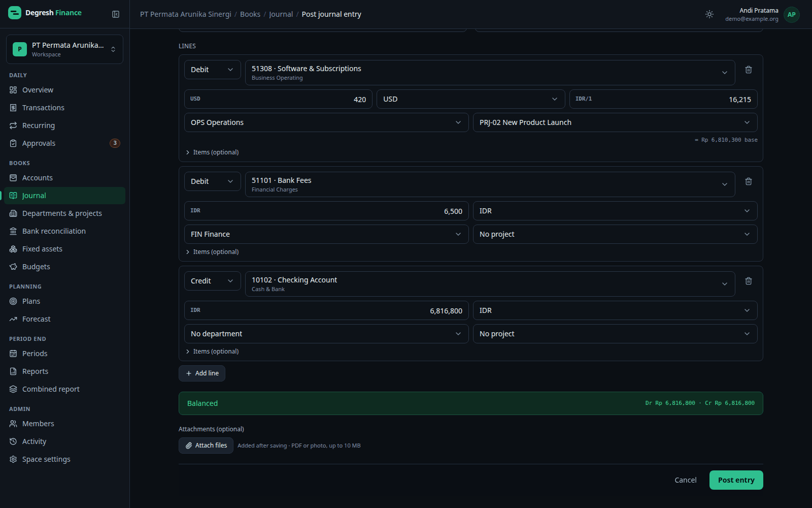812x508 pixels.
Task: Delete the Checking Account line
Action: coord(749,281)
